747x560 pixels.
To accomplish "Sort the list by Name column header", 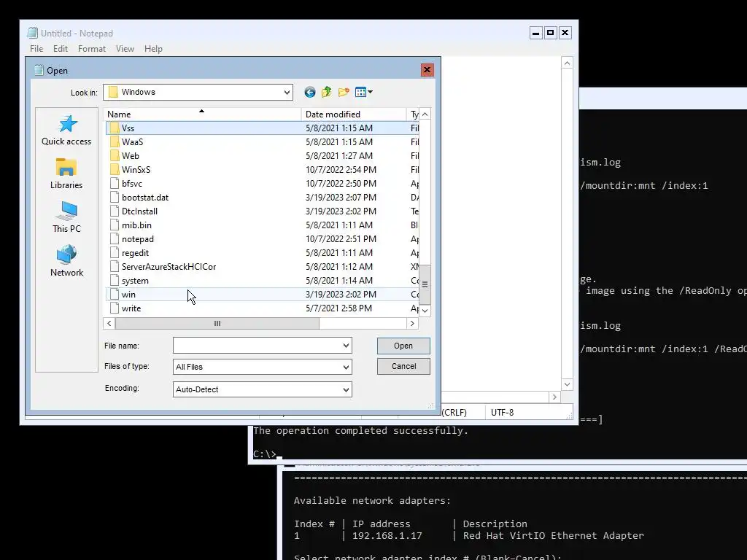I will (202, 114).
